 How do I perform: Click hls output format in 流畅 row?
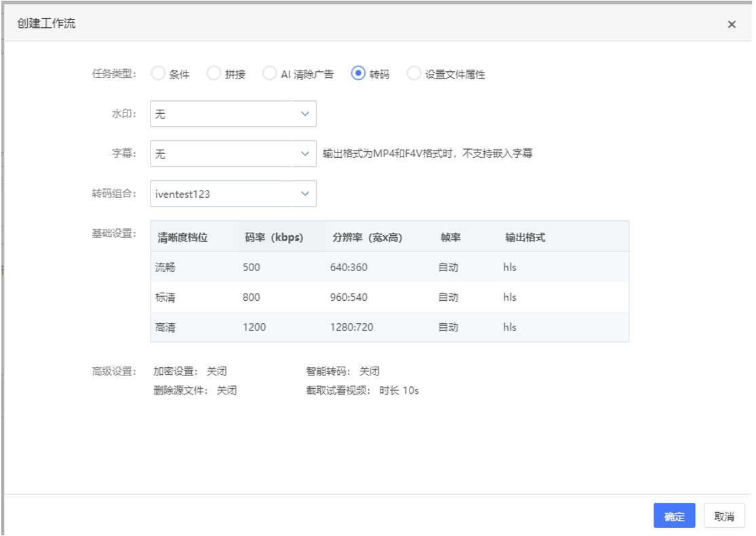coord(510,268)
